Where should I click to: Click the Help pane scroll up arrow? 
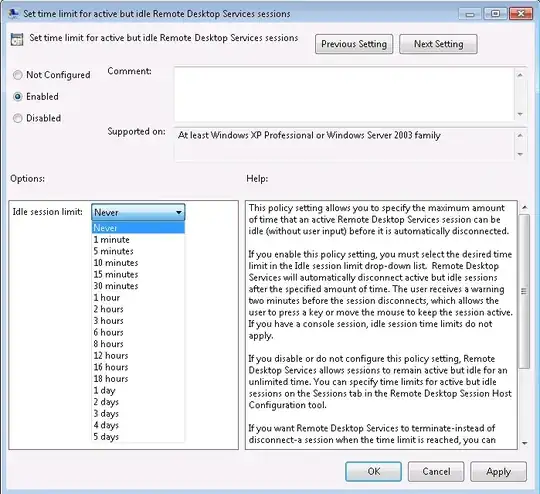click(x=524, y=207)
